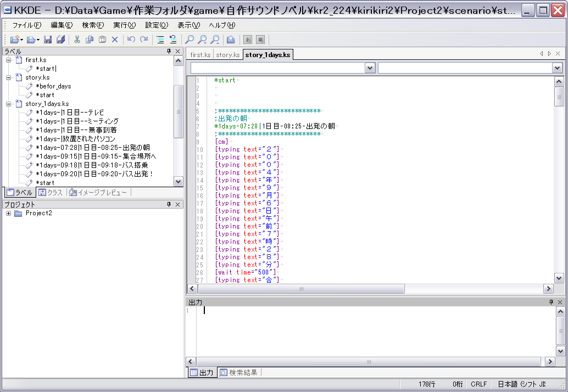Open the left combo box above editor
568x392 pixels.
[x=370, y=68]
